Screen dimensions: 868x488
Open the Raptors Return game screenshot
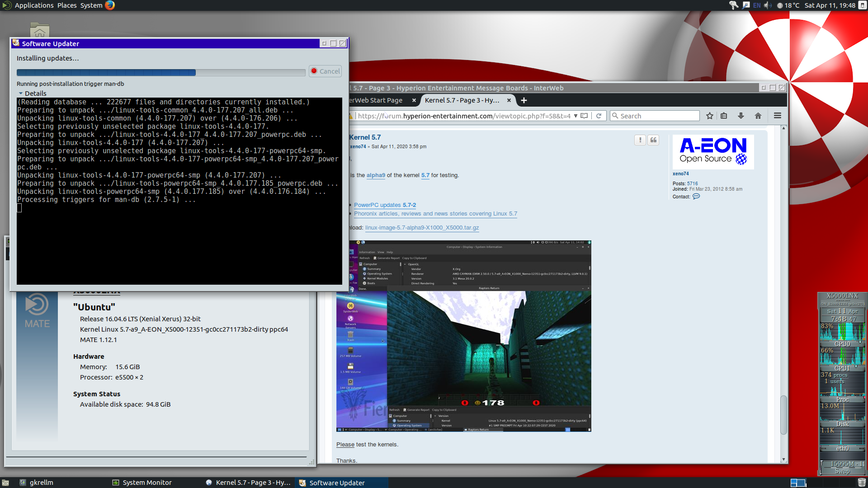464,336
